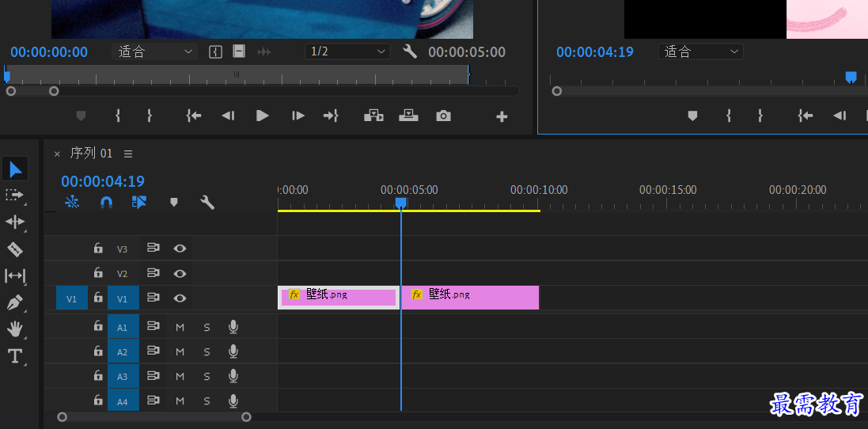Click the timeline horizontal zoom scrollbar
The height and width of the screenshot is (429, 868).
pos(154,417)
